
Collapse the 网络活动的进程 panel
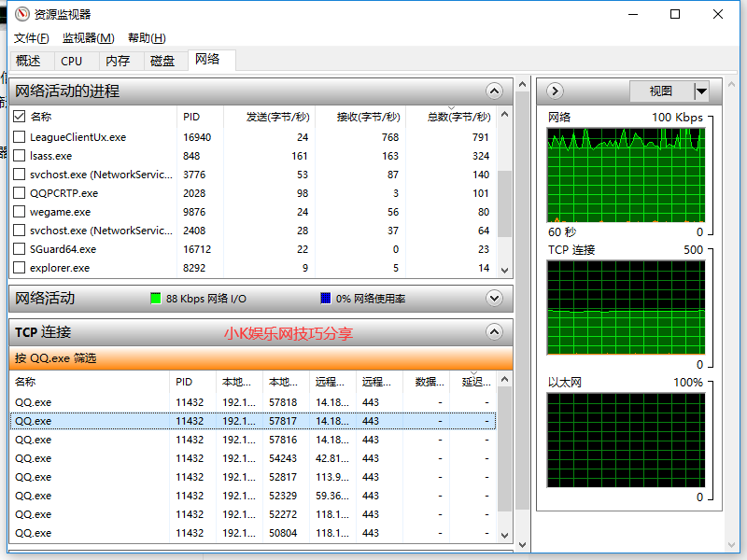click(x=494, y=91)
